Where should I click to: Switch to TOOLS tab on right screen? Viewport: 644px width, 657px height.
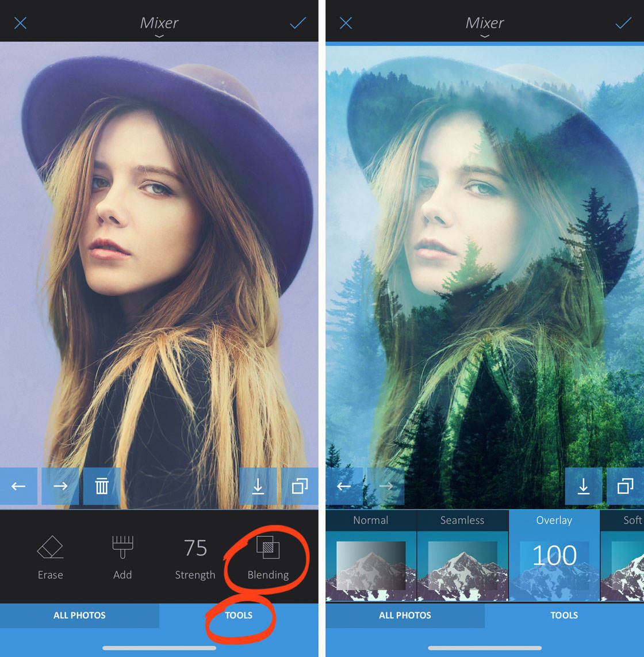point(564,615)
